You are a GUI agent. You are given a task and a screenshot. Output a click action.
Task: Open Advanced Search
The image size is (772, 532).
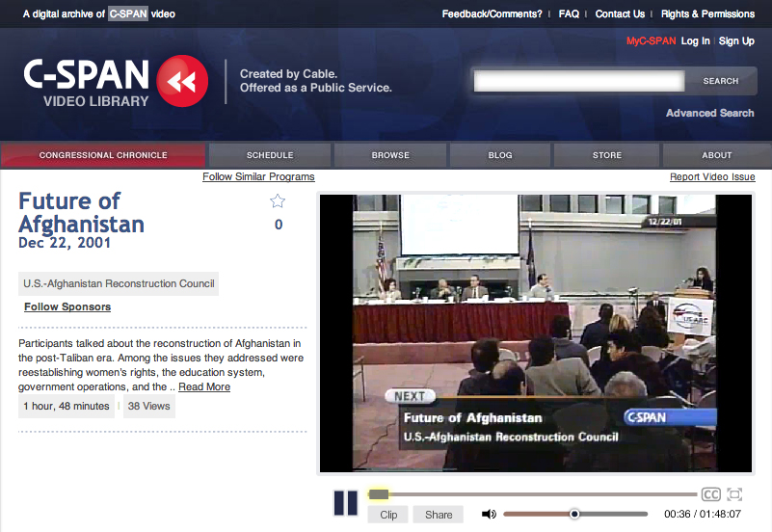(x=710, y=113)
